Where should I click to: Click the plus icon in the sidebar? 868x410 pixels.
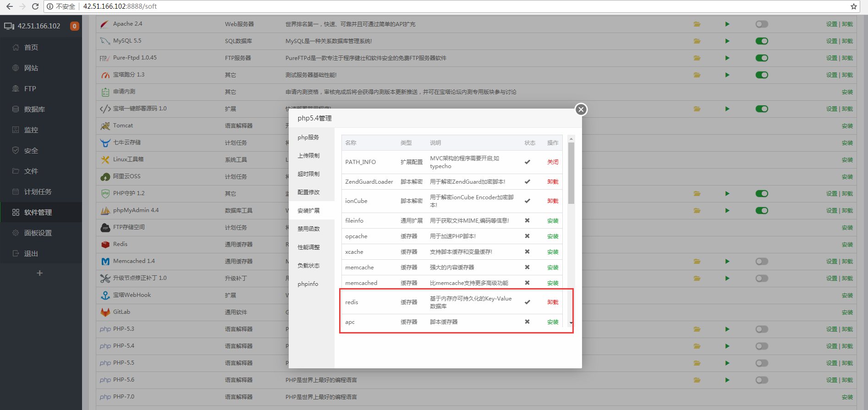pyautogui.click(x=40, y=273)
